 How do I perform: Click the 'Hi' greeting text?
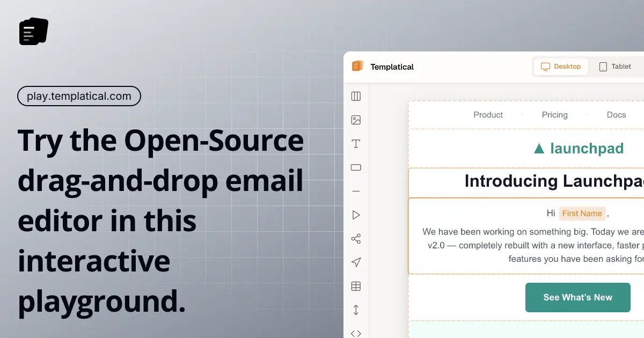click(551, 213)
